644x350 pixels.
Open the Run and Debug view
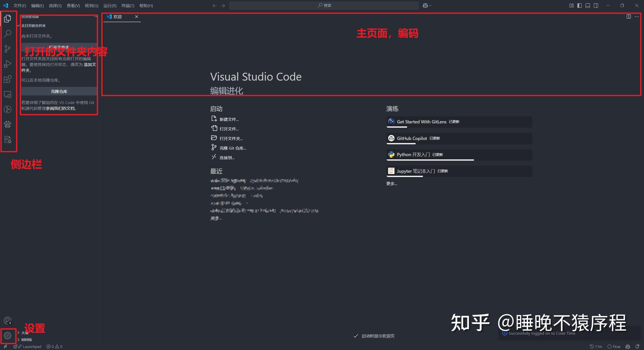tap(8, 64)
